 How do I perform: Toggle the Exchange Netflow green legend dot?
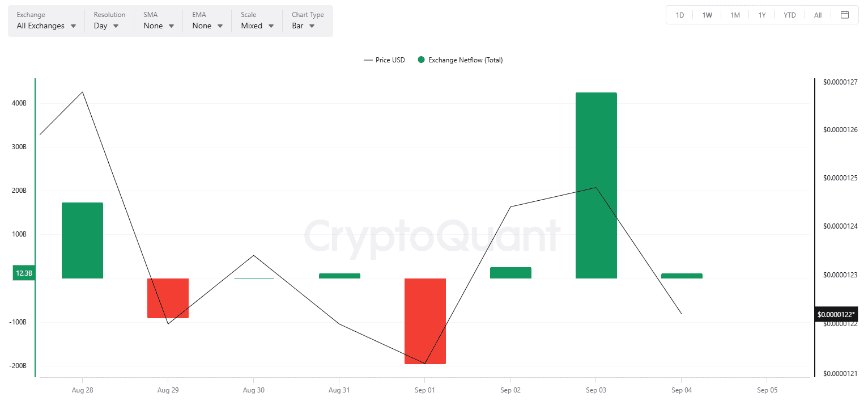pos(421,60)
